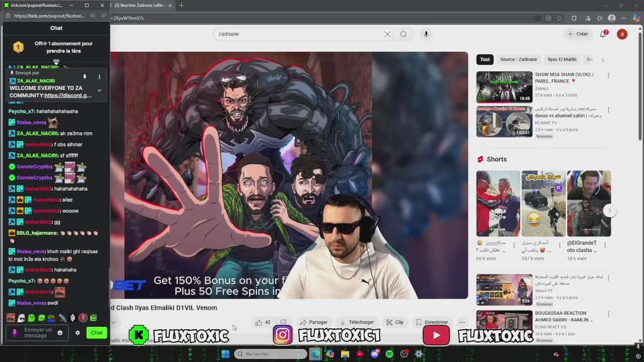Open three-dot menu of pinned chat message
This screenshot has height=362, width=644.
coord(99,77)
